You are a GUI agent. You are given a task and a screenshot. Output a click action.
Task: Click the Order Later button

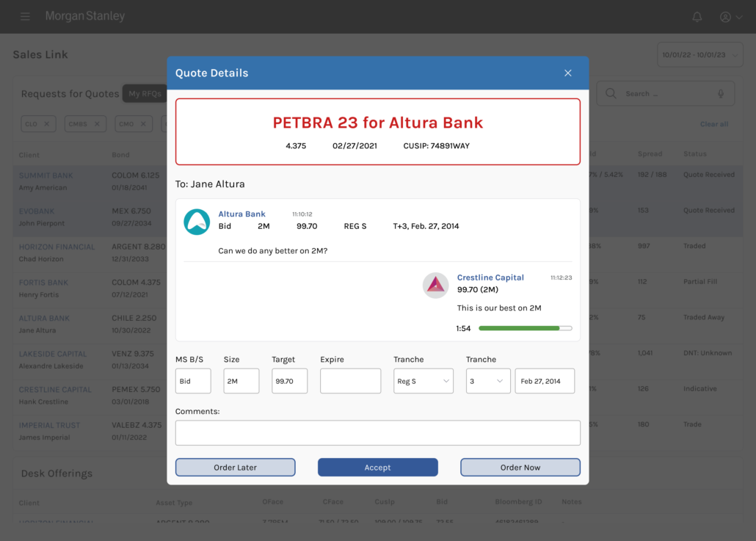coord(236,467)
